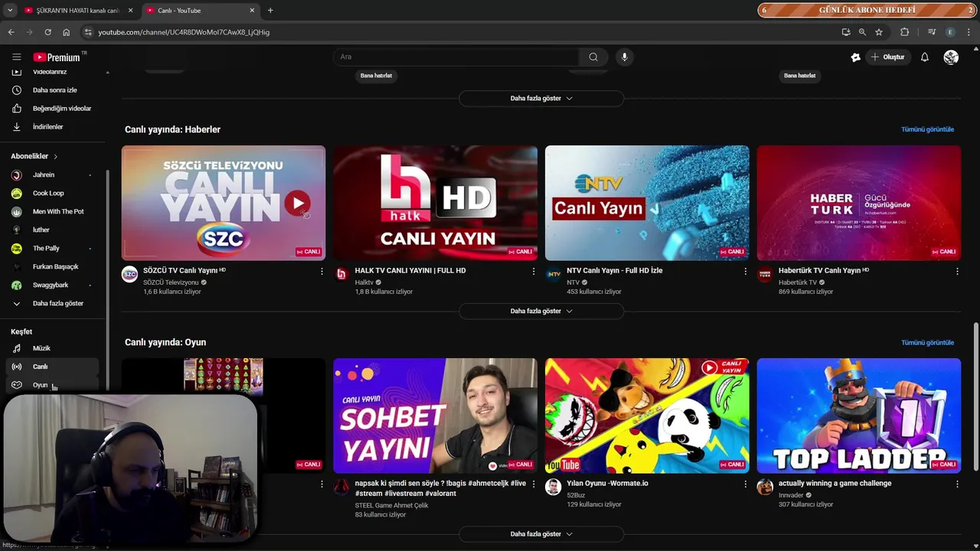Open Chrome three-dot menu
The height and width of the screenshot is (551, 980).
pos(969,32)
